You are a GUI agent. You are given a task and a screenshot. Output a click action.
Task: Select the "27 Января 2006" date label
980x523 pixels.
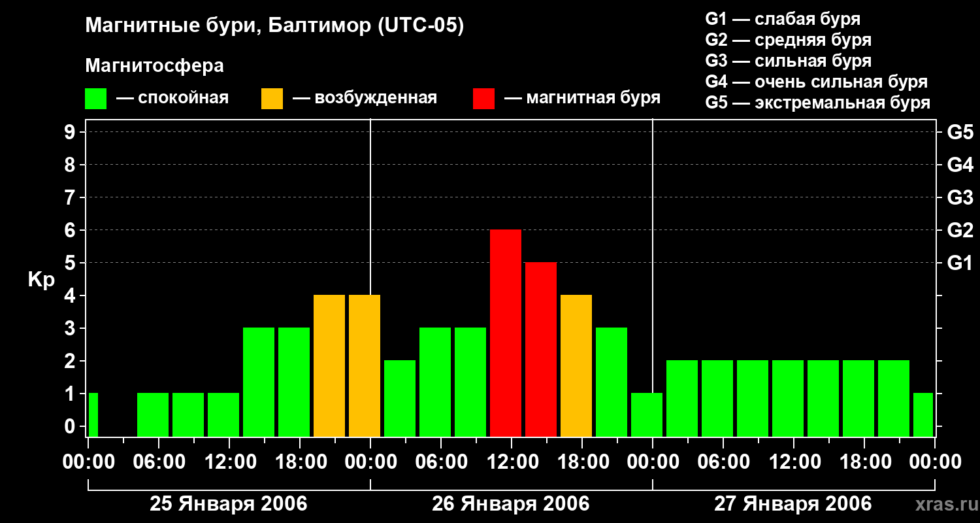point(793,504)
